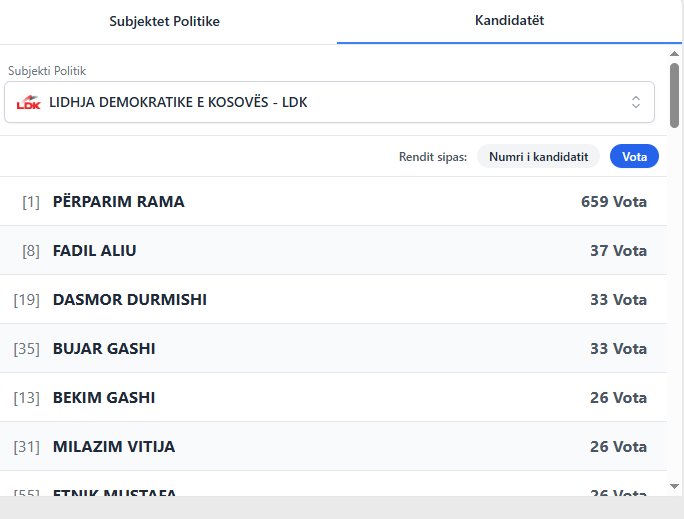Sort by Numri i kandidatit
Image resolution: width=684 pixels, height=519 pixels.
(538, 156)
